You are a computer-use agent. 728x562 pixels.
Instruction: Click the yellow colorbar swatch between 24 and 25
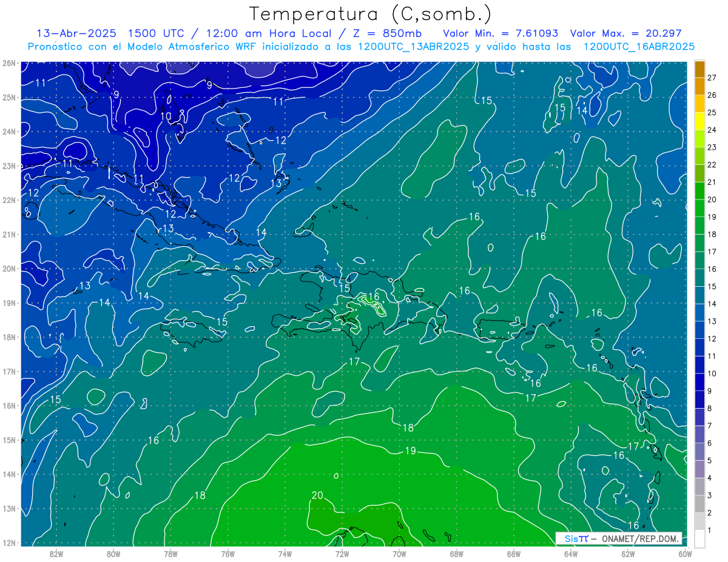(x=699, y=121)
